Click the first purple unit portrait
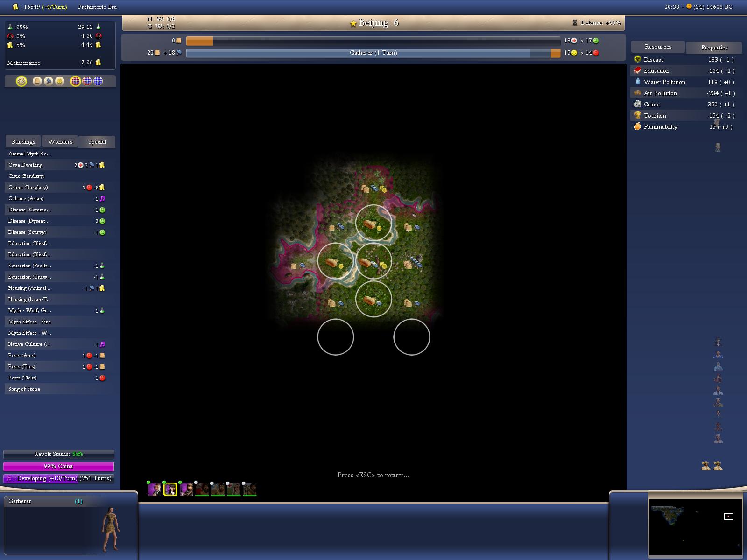This screenshot has width=747, height=560. [x=155, y=489]
